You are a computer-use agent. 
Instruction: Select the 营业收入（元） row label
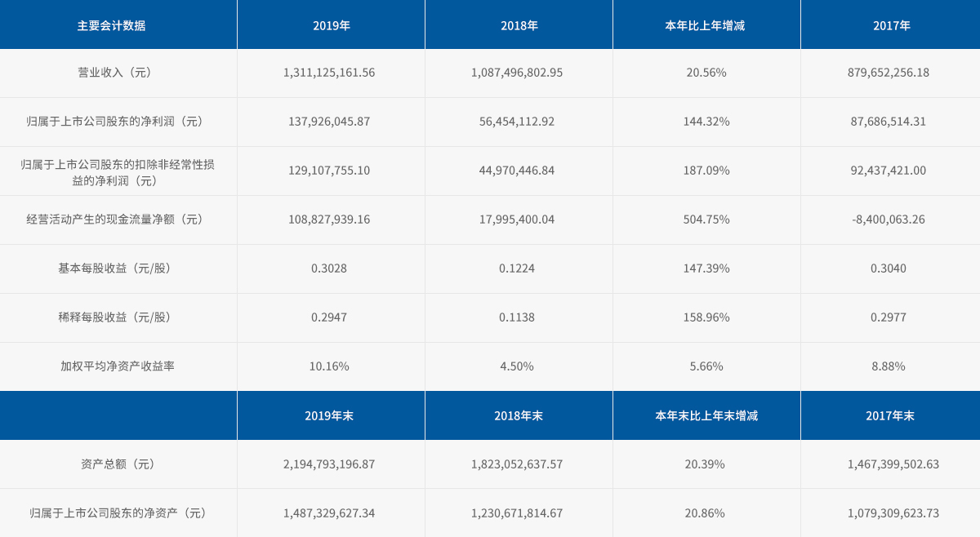point(114,73)
